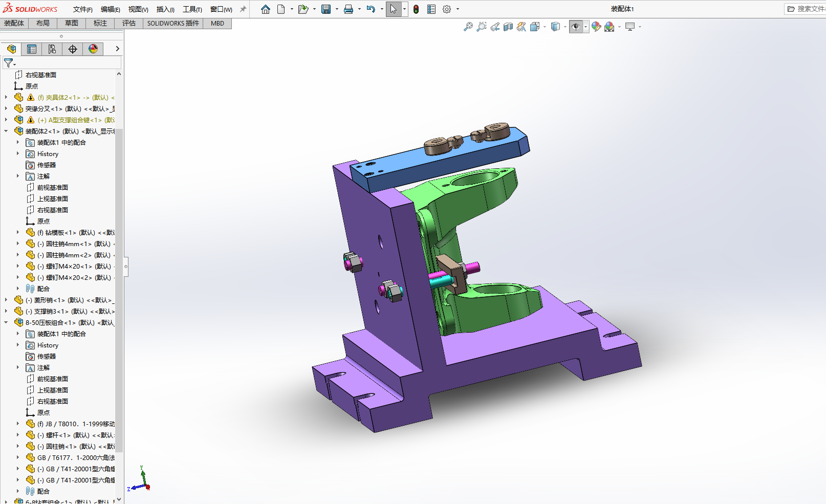The height and width of the screenshot is (504, 826).
Task: Activate the Select cursor tool
Action: coord(393,9)
